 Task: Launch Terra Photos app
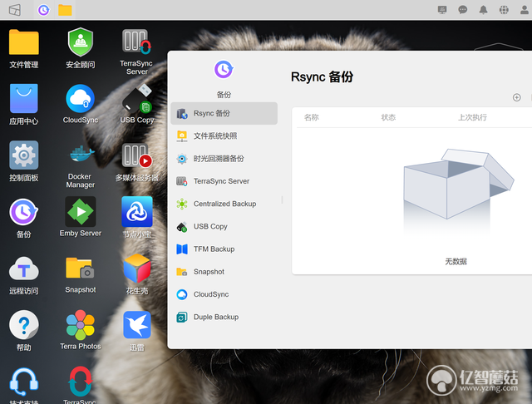(81, 325)
